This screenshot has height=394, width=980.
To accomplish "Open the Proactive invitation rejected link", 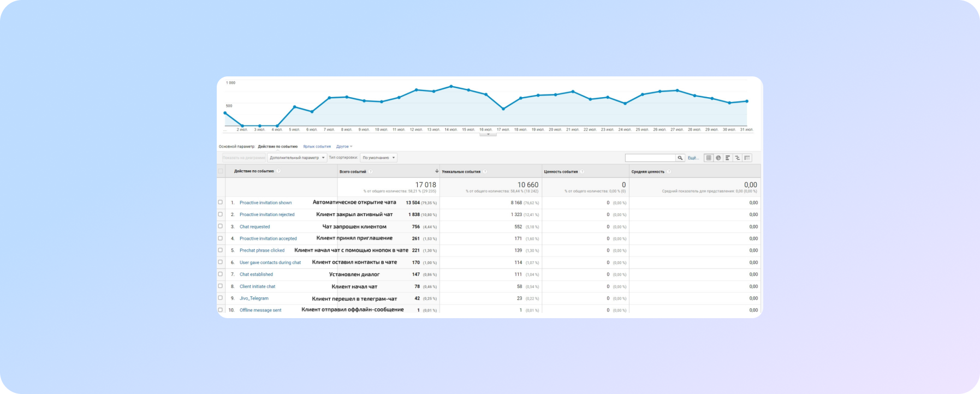I will click(x=267, y=214).
